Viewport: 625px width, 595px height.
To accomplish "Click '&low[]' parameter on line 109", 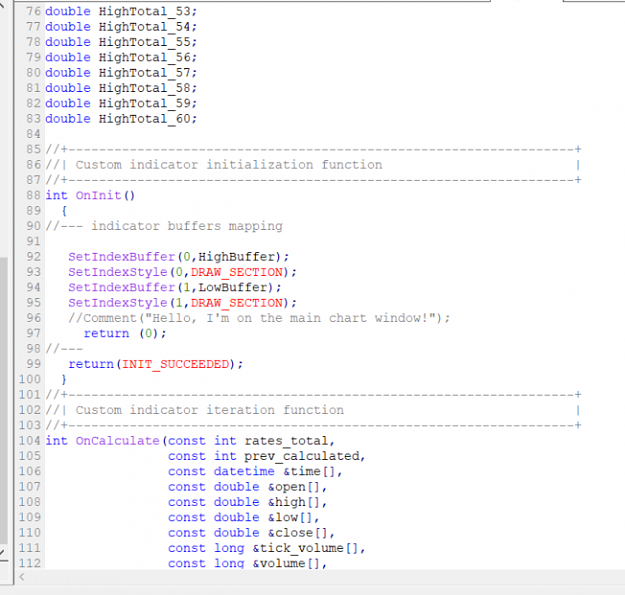I will [290, 517].
